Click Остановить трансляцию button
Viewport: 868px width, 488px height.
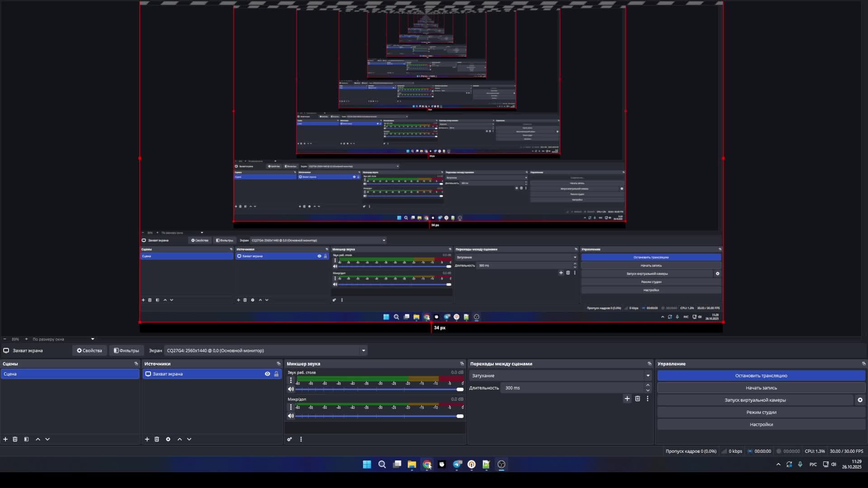tap(761, 375)
